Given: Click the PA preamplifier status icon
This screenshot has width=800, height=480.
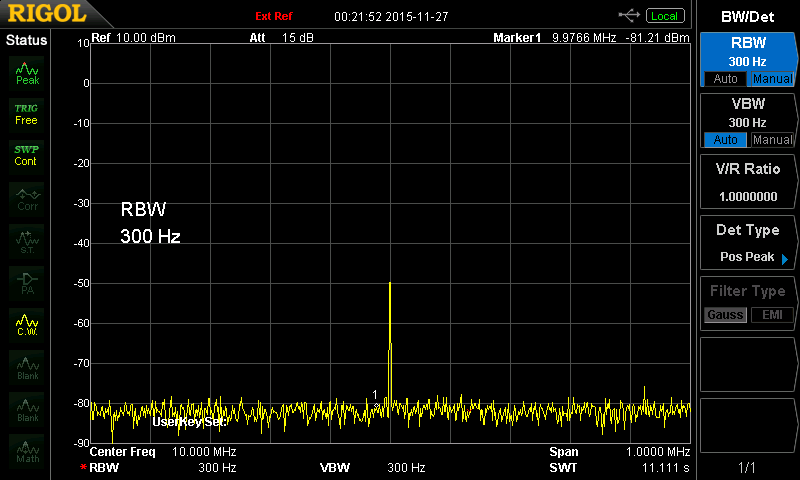Looking at the screenshot, I should (x=27, y=284).
